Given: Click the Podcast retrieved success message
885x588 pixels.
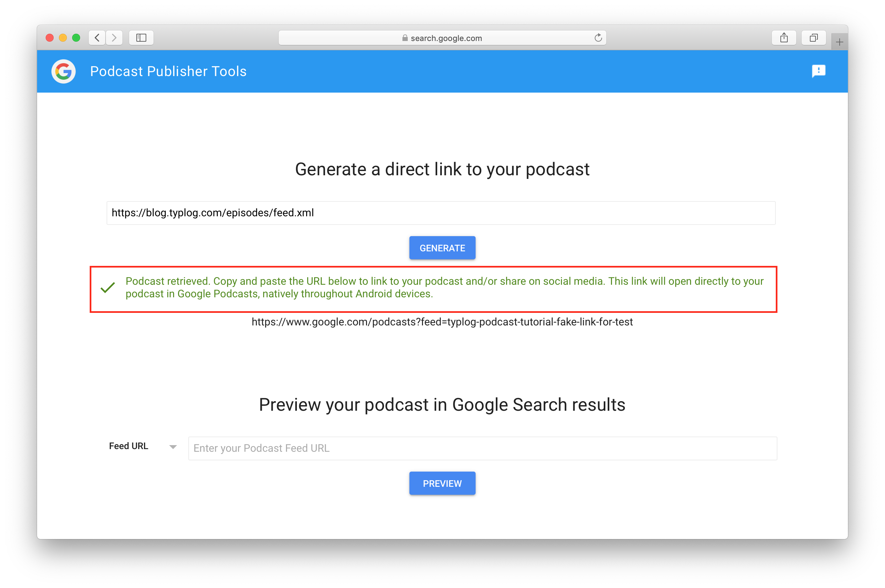Looking at the screenshot, I should (433, 289).
